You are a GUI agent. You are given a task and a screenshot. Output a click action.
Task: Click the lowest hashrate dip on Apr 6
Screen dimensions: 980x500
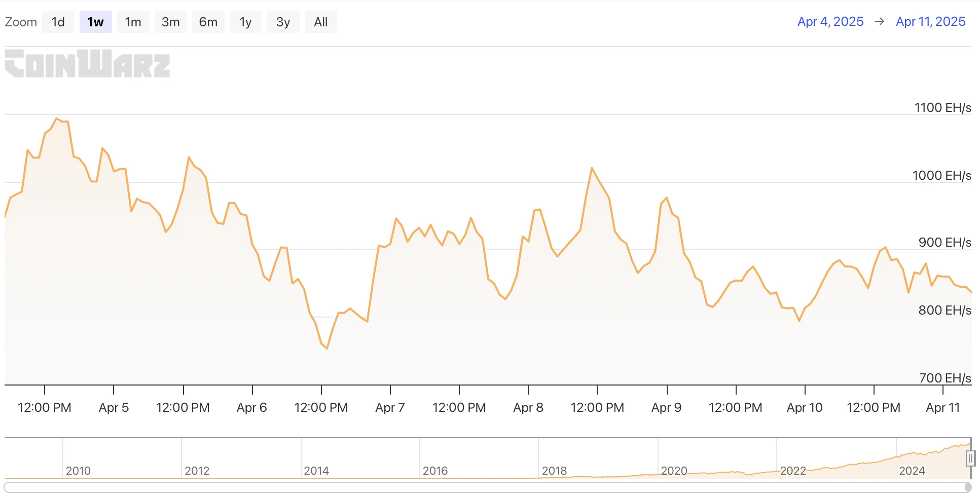[327, 349]
